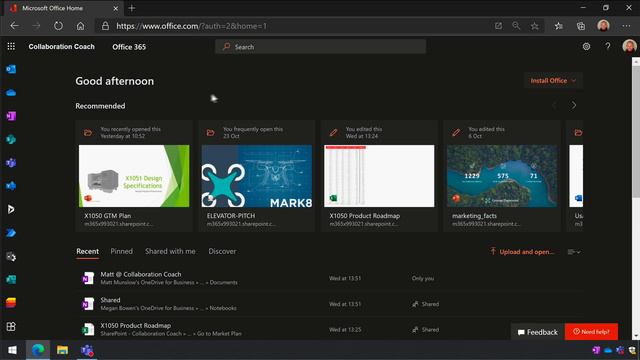Open the Shared notebook in recent list

coord(329,304)
